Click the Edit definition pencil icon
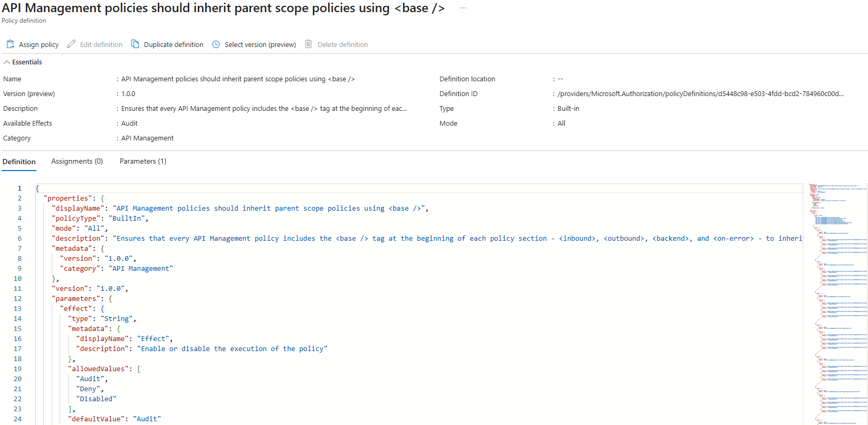This screenshot has height=425, width=868. [x=71, y=44]
